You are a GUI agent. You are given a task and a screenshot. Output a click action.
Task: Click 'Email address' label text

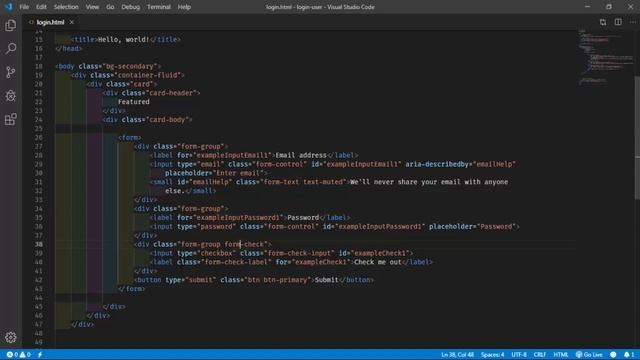[301, 156]
